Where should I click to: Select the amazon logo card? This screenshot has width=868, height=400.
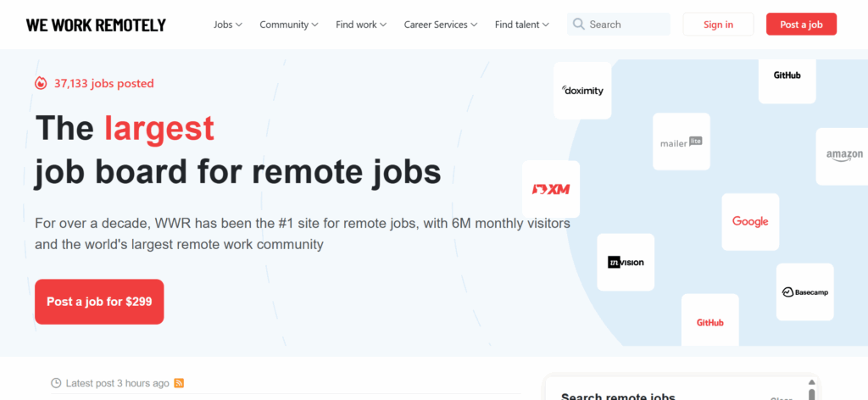[843, 155]
